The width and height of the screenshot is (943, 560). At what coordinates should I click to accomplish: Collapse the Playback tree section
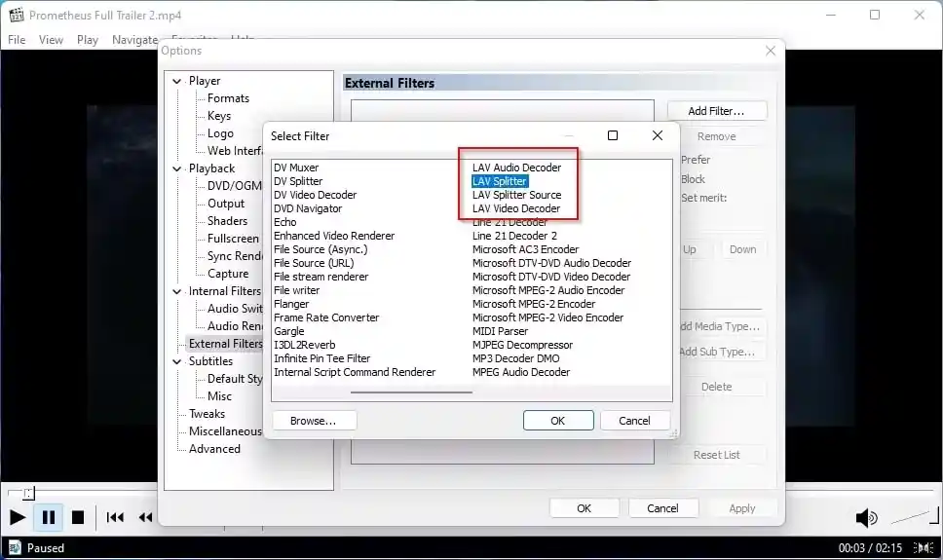[x=176, y=168]
